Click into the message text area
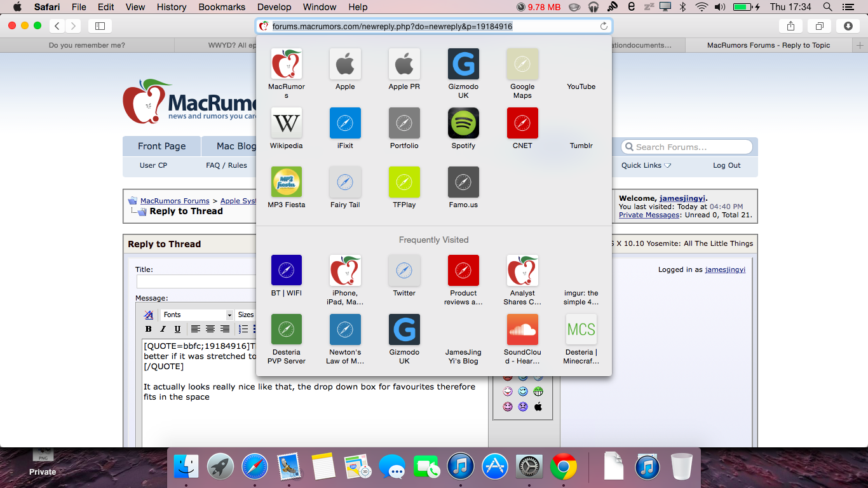 [x=315, y=393]
